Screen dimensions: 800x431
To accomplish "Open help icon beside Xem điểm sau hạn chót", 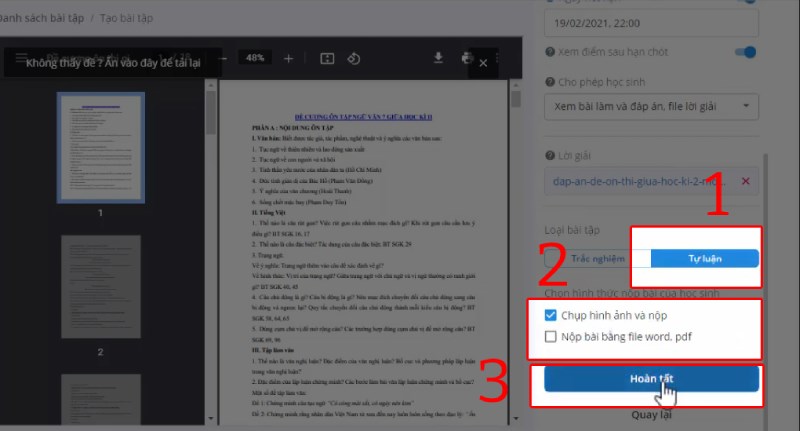I will (550, 52).
